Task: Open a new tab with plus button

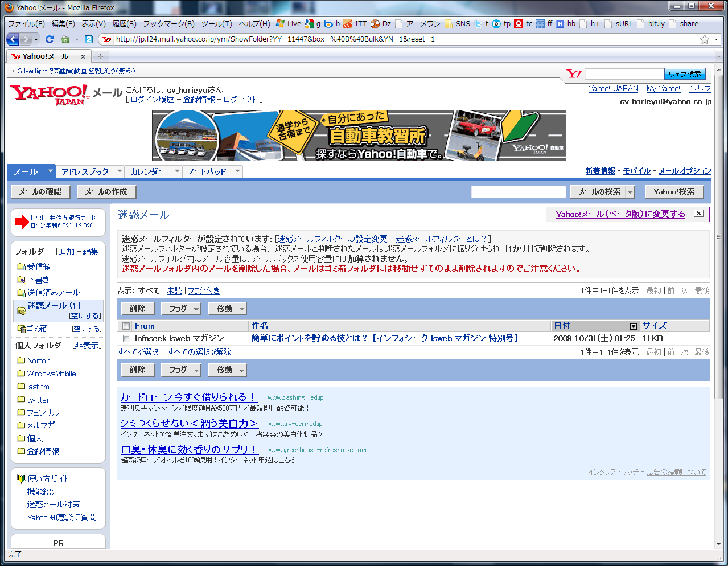Action: tap(101, 56)
